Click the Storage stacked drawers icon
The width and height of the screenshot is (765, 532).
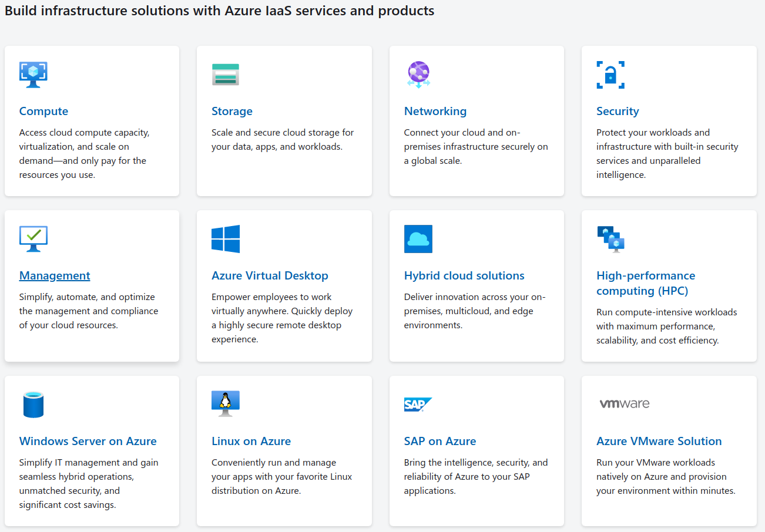tap(226, 75)
